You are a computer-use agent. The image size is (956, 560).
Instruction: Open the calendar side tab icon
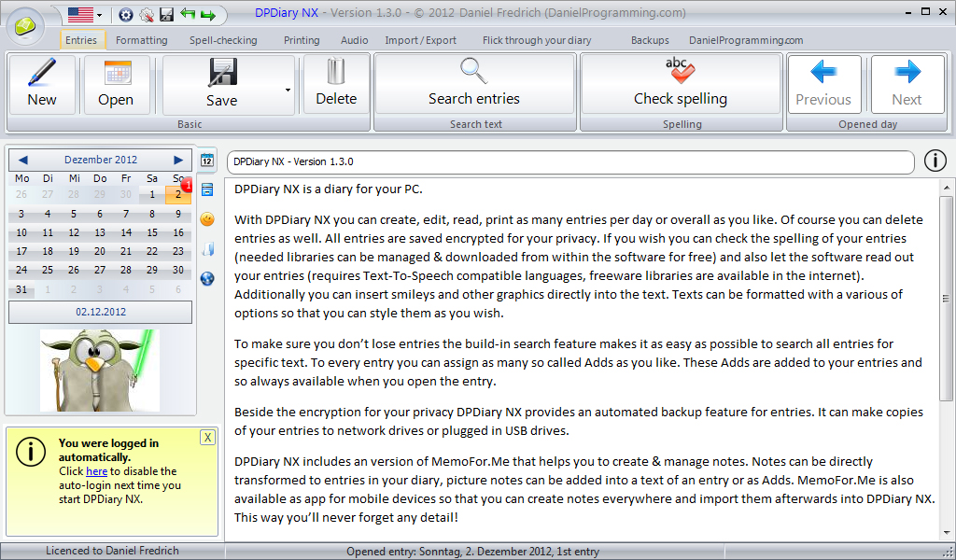pos(207,161)
